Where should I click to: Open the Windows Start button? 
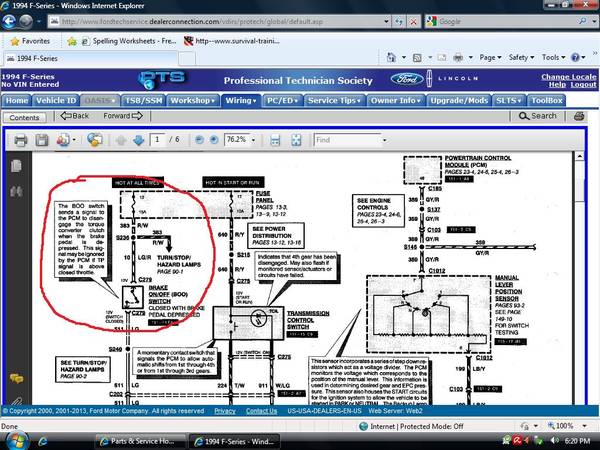[17, 441]
